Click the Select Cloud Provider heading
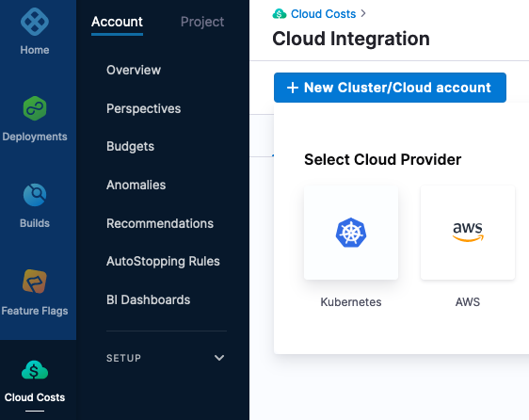The image size is (529, 420). [x=382, y=160]
